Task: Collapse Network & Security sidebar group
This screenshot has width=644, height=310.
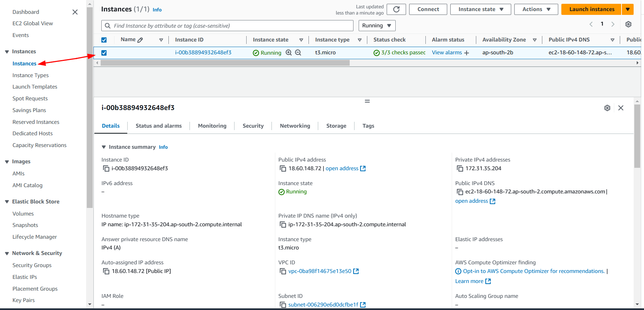Action: pos(7,254)
